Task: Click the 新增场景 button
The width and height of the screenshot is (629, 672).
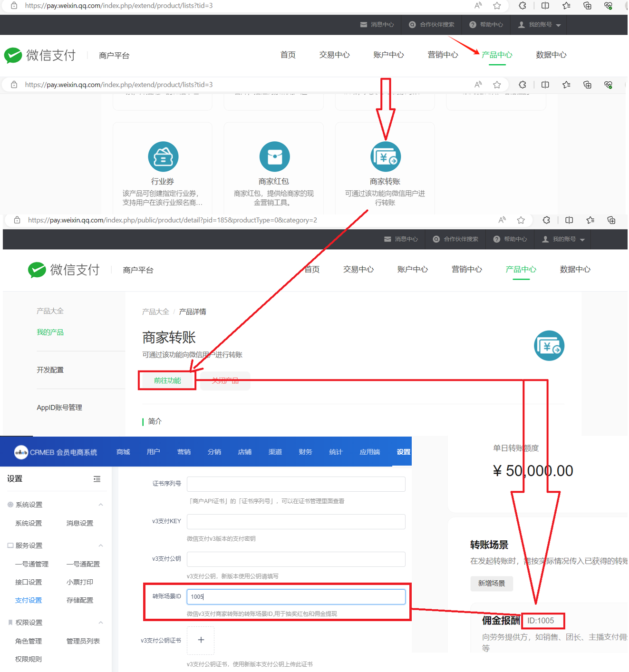Action: 492,583
